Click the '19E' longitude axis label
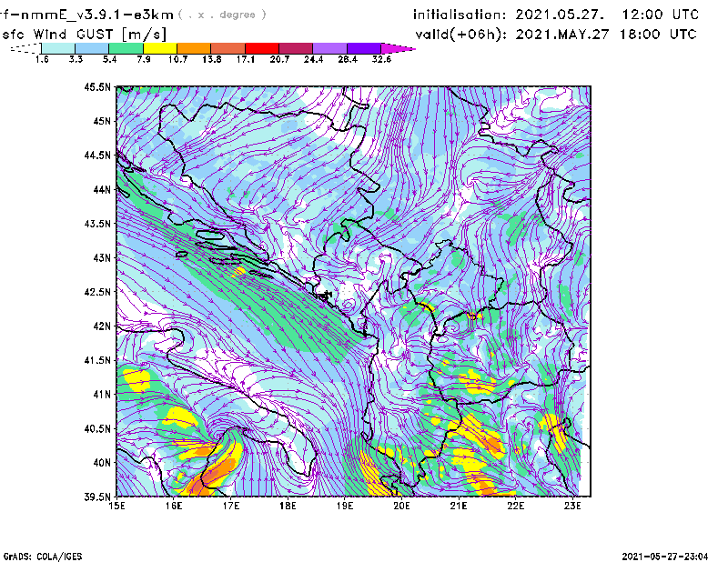The image size is (728, 562). [x=345, y=506]
